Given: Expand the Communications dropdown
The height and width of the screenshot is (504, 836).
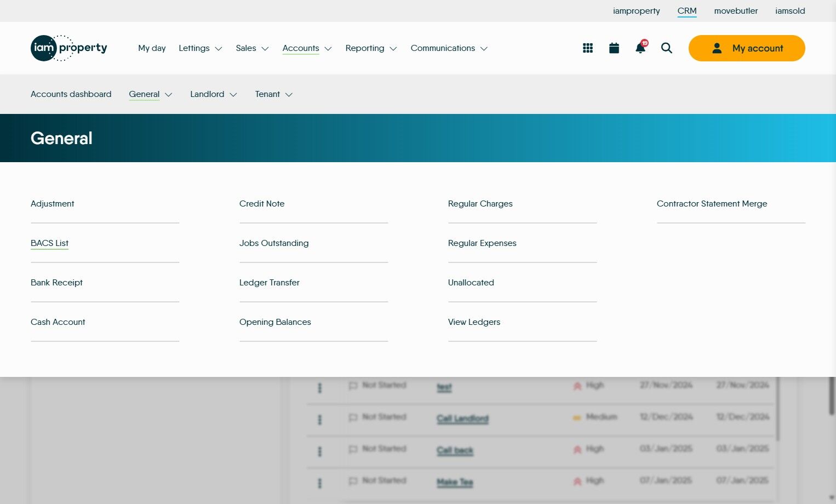Looking at the screenshot, I should tap(449, 48).
